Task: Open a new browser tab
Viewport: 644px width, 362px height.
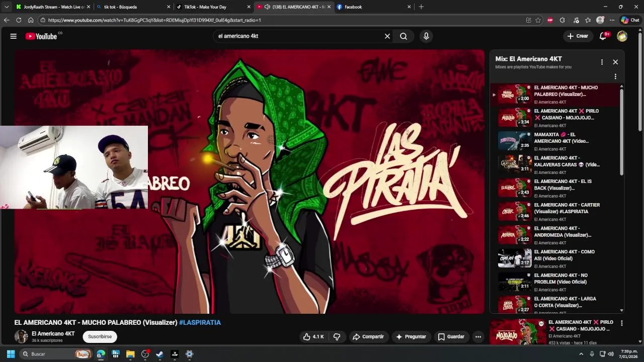Action: point(421,7)
